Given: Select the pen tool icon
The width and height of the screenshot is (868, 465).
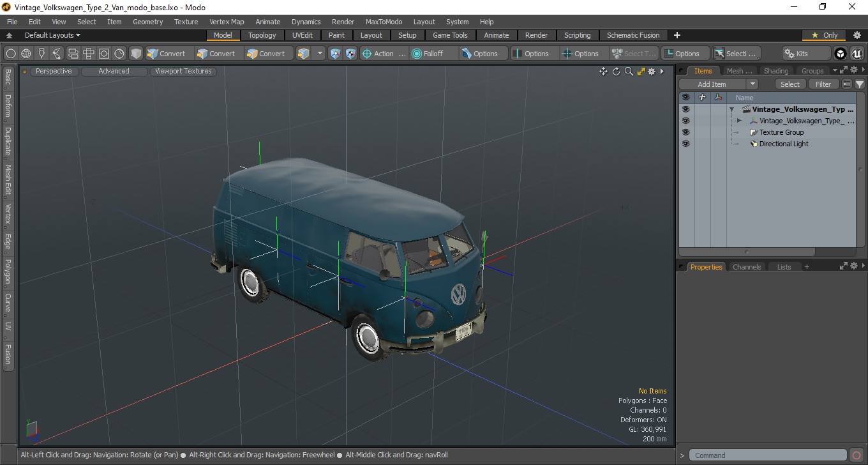Looking at the screenshot, I should click(42, 54).
